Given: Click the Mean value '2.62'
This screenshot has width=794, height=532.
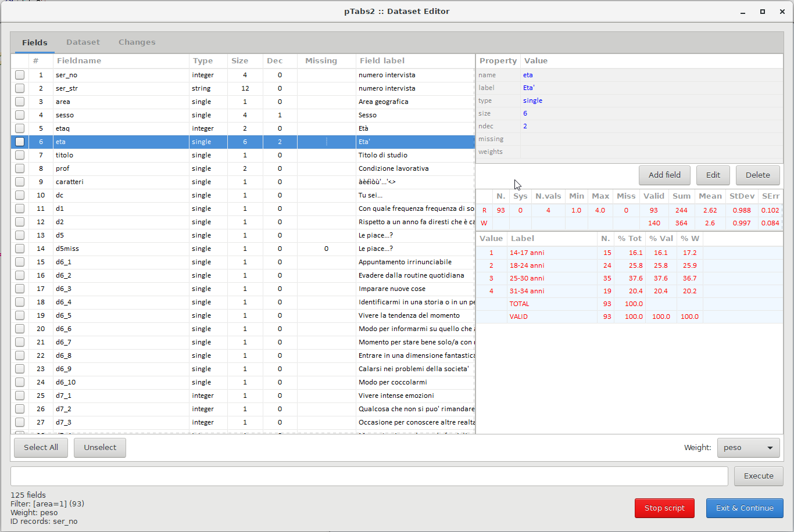Looking at the screenshot, I should pos(710,210).
